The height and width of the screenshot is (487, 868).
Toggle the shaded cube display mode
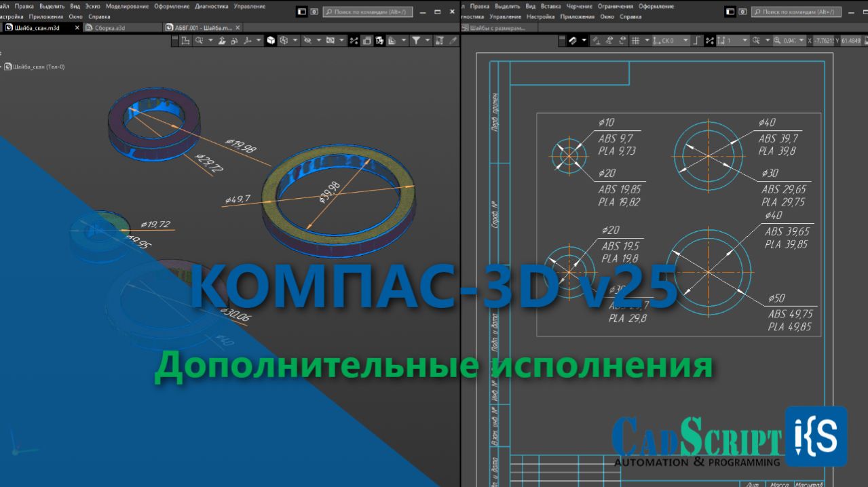click(x=271, y=41)
